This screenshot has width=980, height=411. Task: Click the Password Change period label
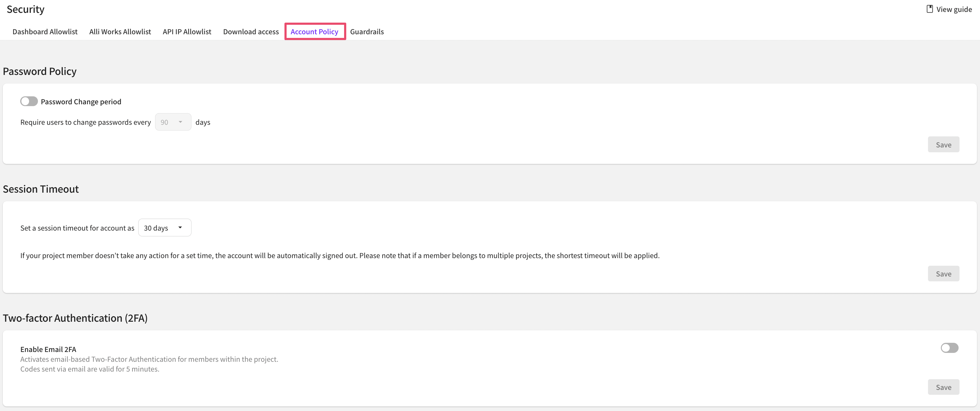[x=81, y=102]
